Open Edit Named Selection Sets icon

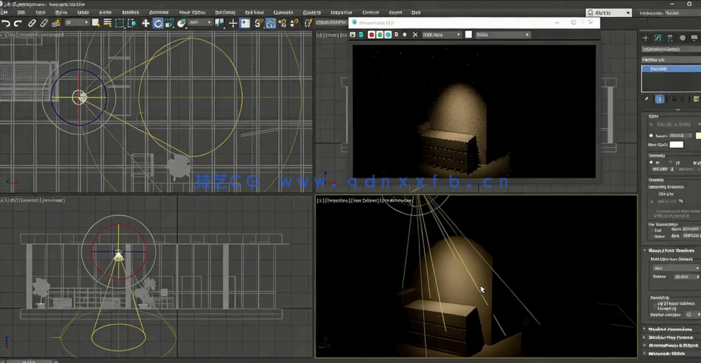[x=308, y=23]
